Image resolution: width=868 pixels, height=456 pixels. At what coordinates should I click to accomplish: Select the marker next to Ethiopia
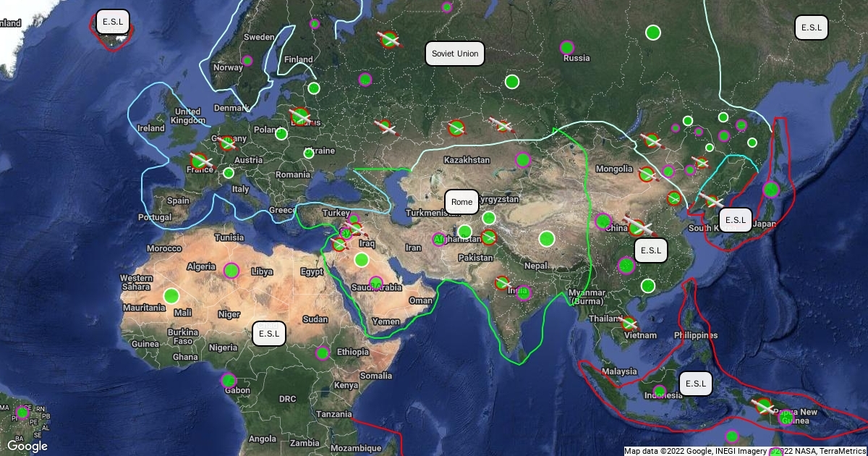323,353
